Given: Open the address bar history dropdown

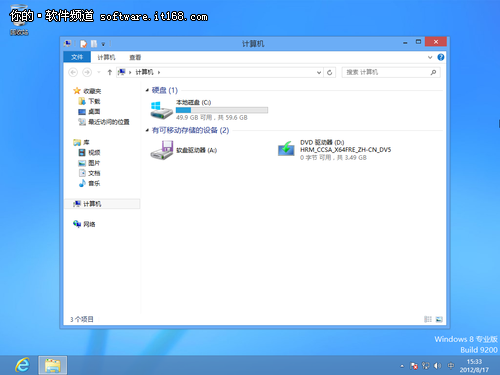Looking at the screenshot, I should (319, 72).
